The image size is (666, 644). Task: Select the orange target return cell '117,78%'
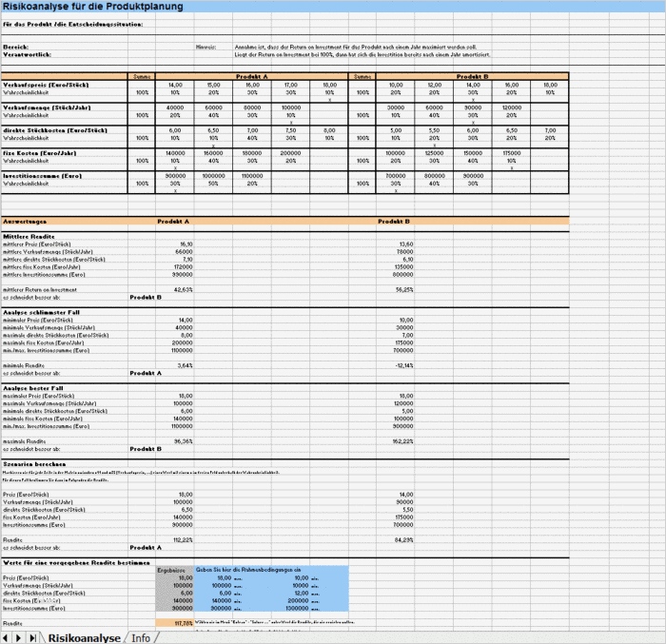175,623
